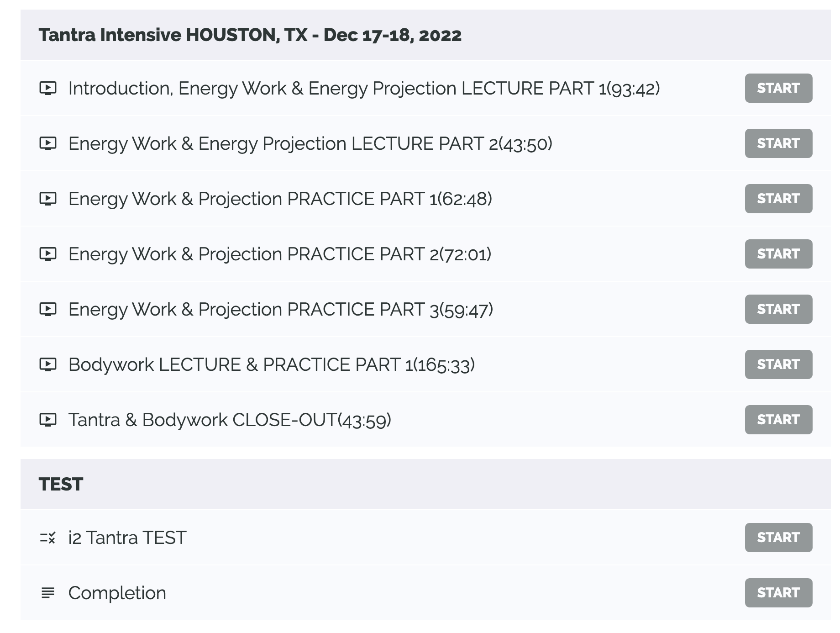The image size is (840, 633).
Task: Click video icon beside Introduction lecture part 1
Action: click(x=48, y=88)
